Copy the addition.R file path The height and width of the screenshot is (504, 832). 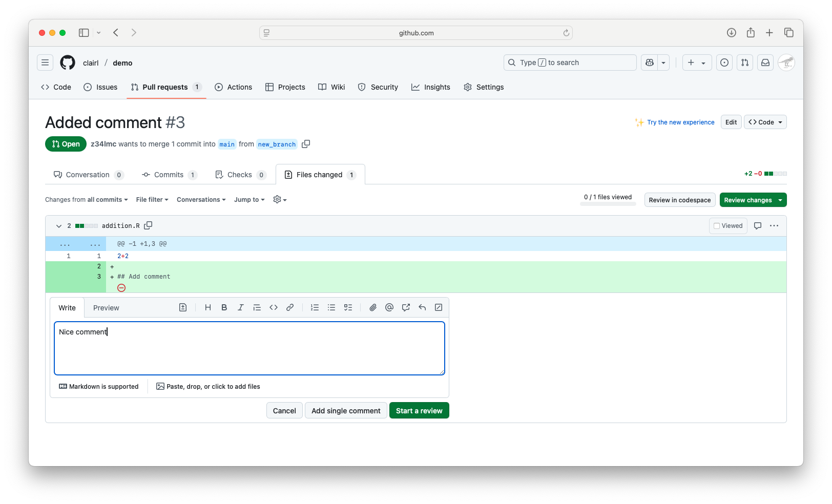(x=149, y=225)
